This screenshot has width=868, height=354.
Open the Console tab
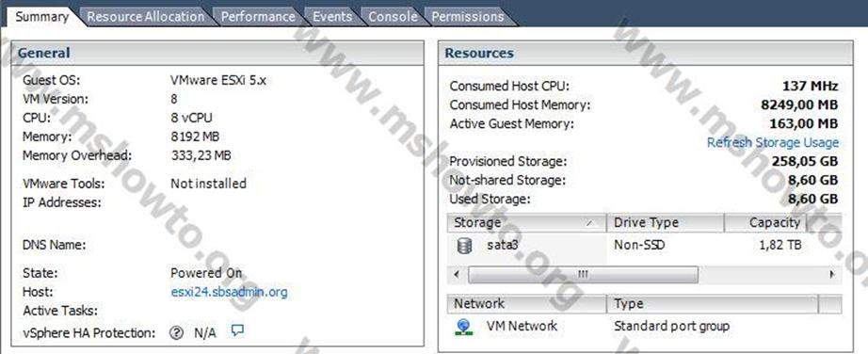click(x=393, y=17)
